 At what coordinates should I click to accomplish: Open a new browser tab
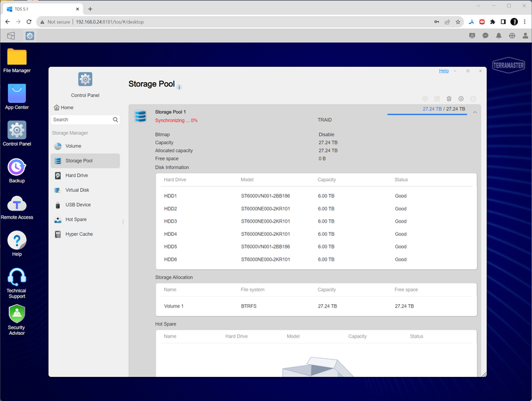[90, 9]
